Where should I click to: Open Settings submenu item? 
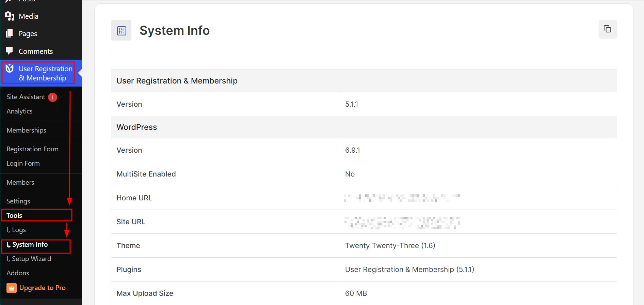click(18, 201)
